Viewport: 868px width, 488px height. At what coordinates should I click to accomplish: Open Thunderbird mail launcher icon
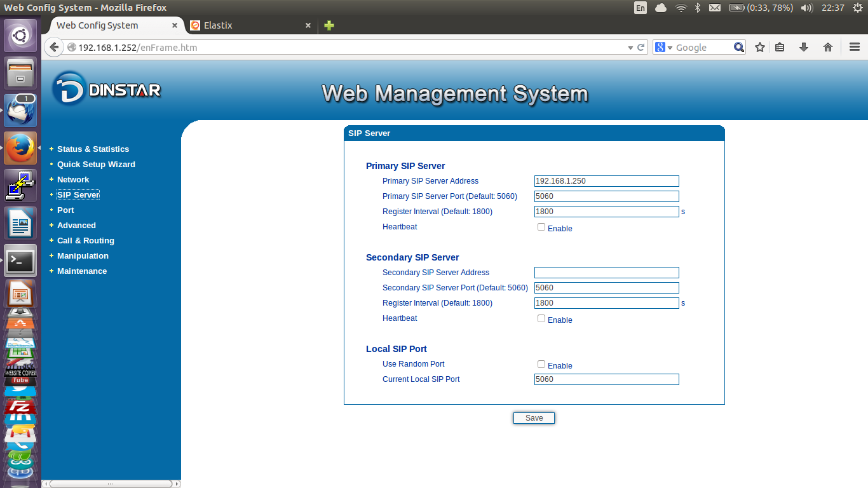tap(20, 111)
